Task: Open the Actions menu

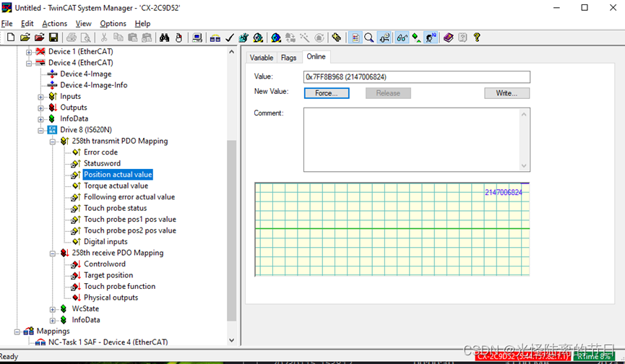Action: point(55,24)
